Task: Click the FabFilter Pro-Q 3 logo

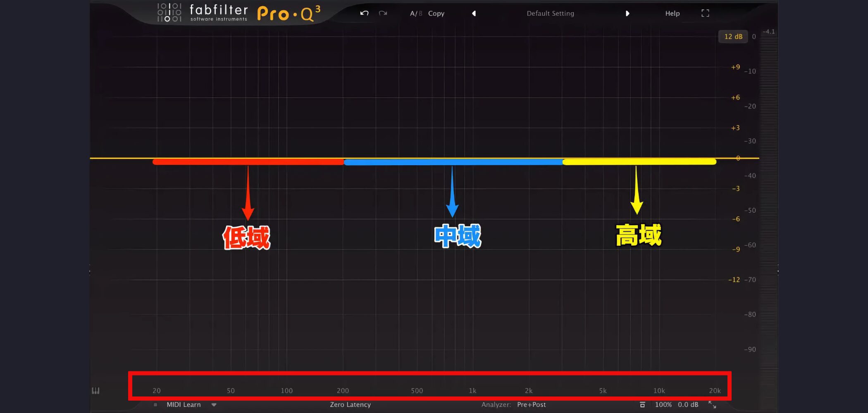Action: [x=238, y=13]
